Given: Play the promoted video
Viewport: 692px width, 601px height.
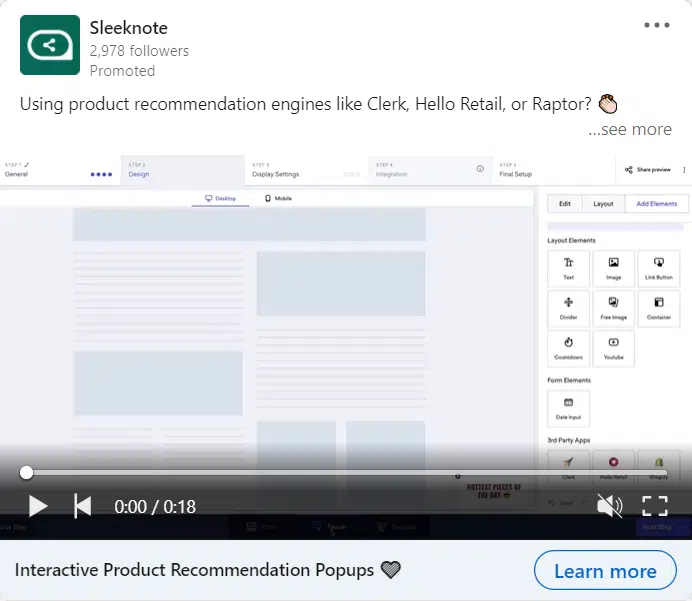Looking at the screenshot, I should click(x=37, y=506).
